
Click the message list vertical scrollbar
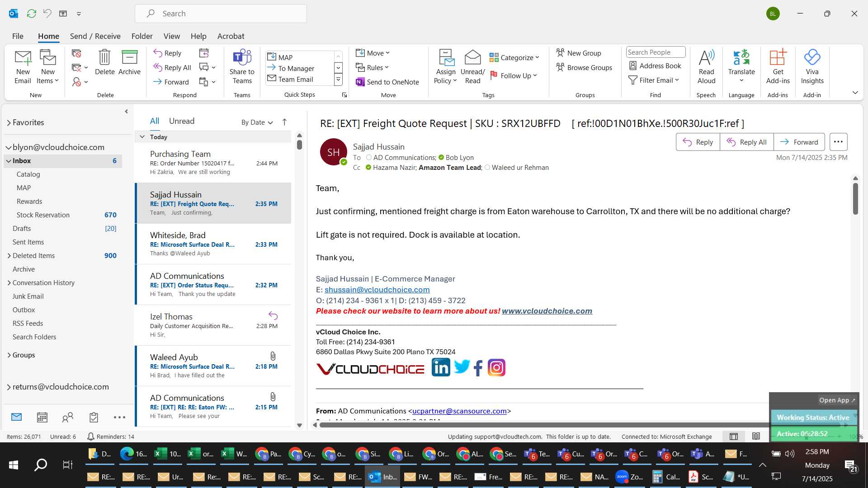point(299,280)
